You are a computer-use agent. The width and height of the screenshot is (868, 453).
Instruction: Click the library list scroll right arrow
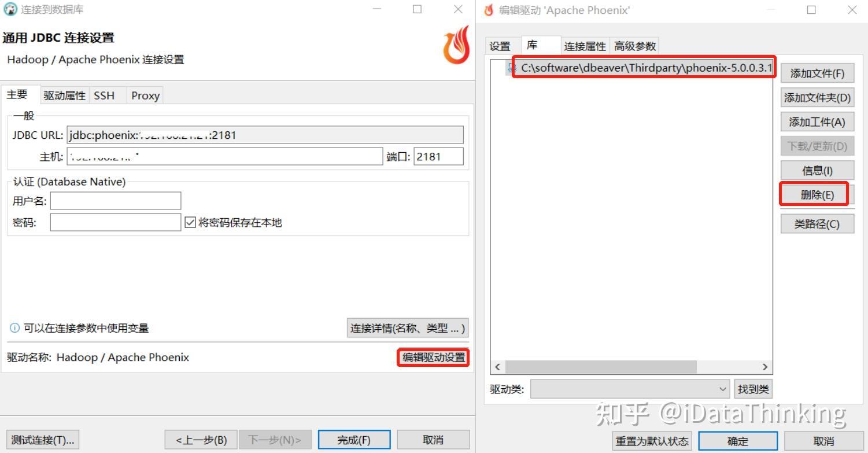click(x=765, y=367)
